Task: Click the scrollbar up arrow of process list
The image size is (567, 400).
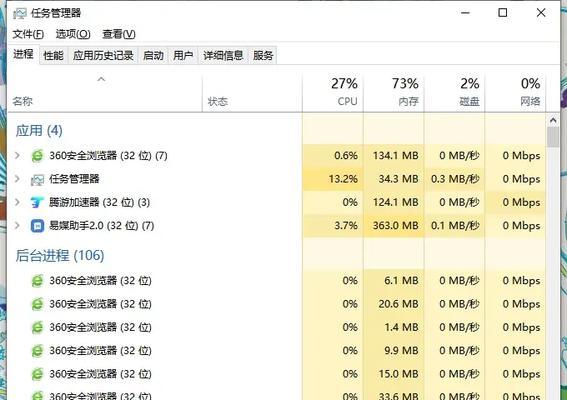Action: click(553, 120)
